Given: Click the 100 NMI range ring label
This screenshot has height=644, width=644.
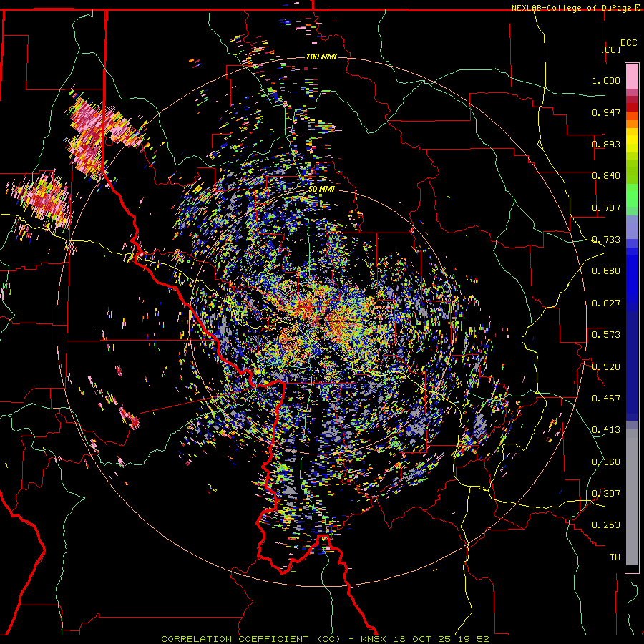Looking at the screenshot, I should click(321, 57).
